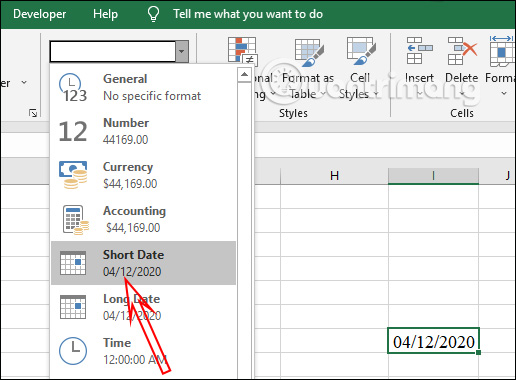Image resolution: width=516 pixels, height=380 pixels.
Task: Click the Cell Styles icon
Action: (361, 51)
